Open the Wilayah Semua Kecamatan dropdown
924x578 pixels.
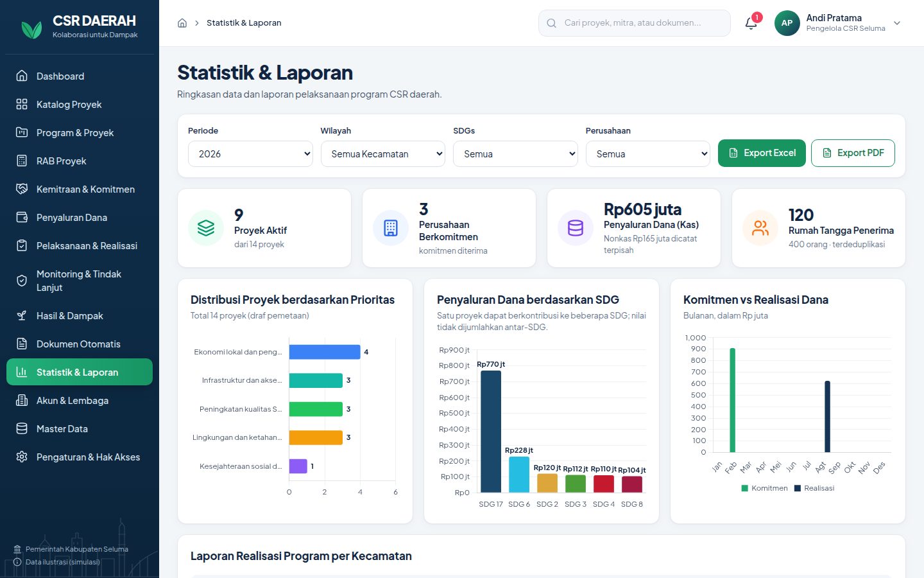pyautogui.click(x=382, y=154)
